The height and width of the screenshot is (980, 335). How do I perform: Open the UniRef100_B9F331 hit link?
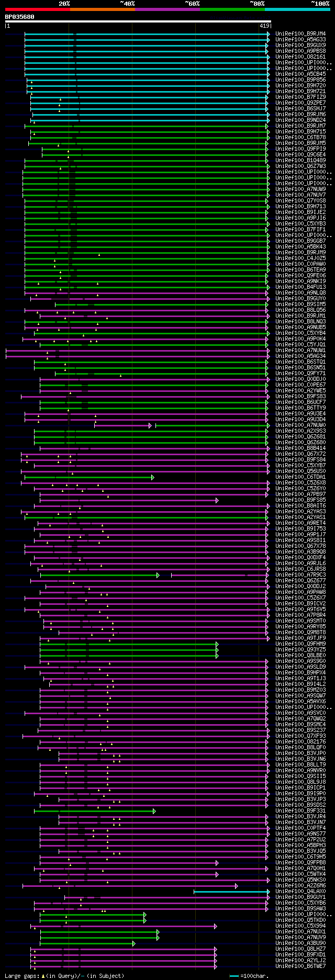[300, 811]
